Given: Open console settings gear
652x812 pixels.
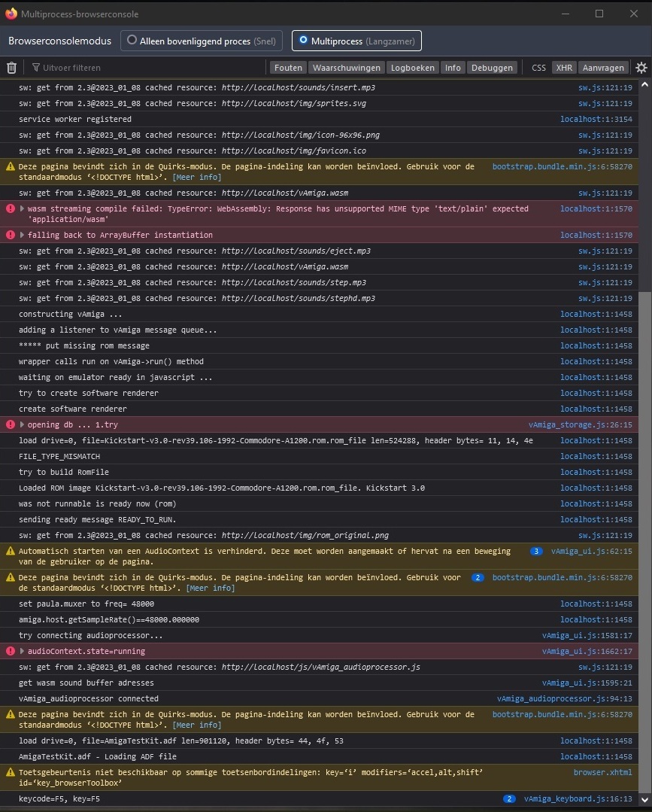Looking at the screenshot, I should pyautogui.click(x=641, y=67).
